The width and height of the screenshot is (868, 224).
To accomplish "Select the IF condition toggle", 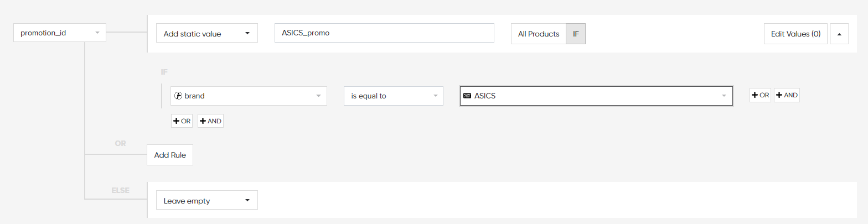I will 576,34.
